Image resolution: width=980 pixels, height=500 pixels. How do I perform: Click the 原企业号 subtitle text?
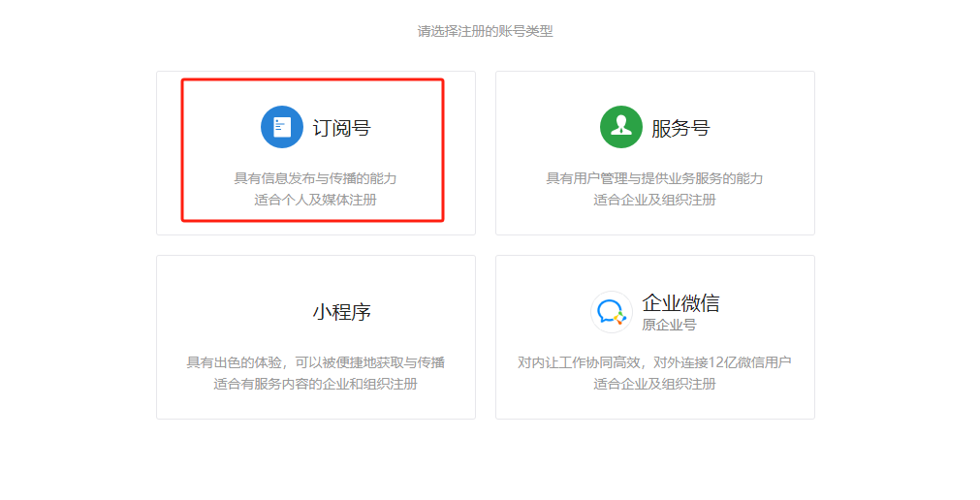click(x=669, y=325)
